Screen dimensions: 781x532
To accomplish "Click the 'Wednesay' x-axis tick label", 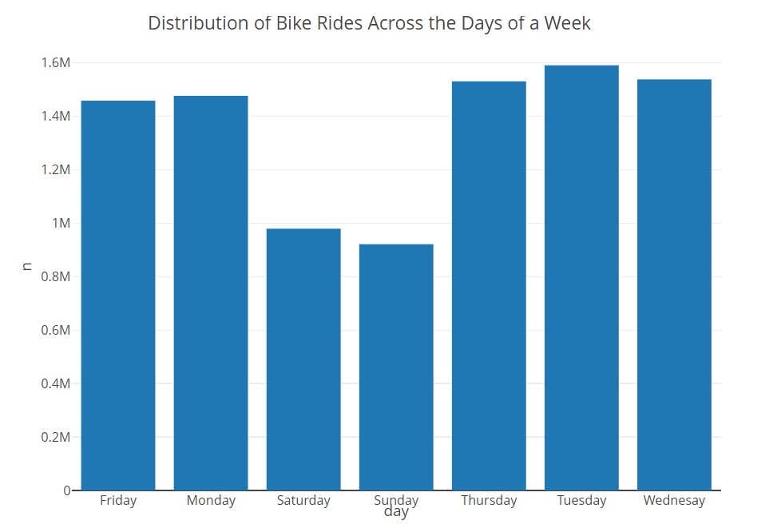I will pyautogui.click(x=674, y=501).
